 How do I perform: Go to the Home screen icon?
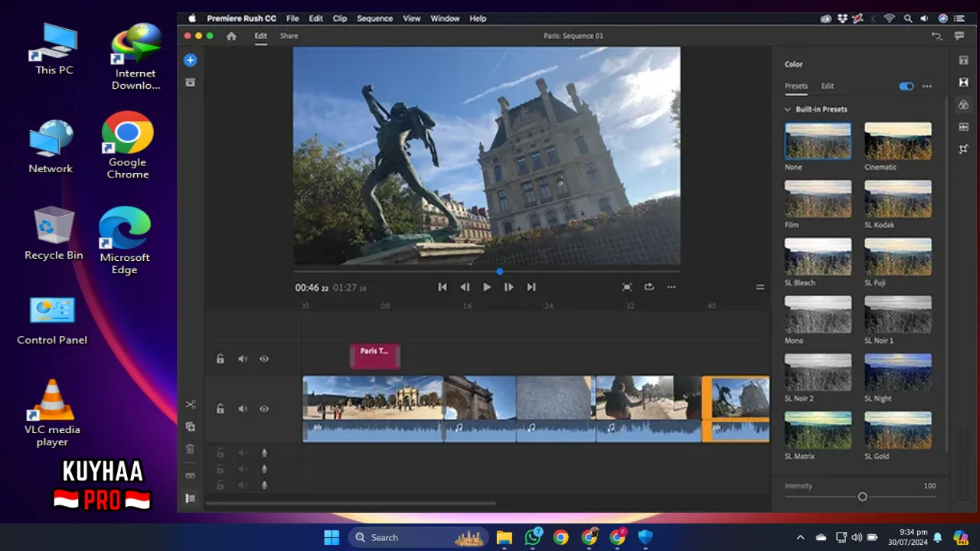231,36
